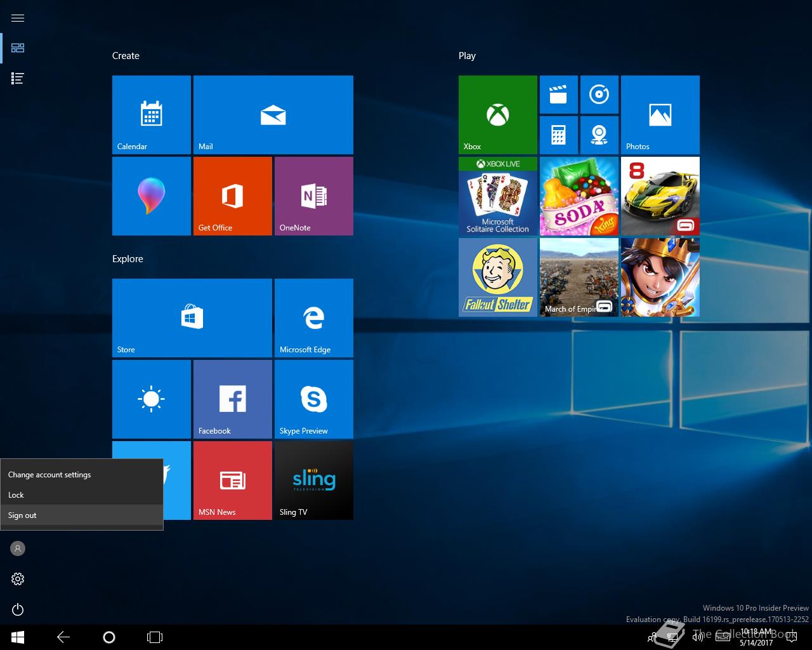812x650 pixels.
Task: Open the touch keyboard icon
Action: pos(723,637)
